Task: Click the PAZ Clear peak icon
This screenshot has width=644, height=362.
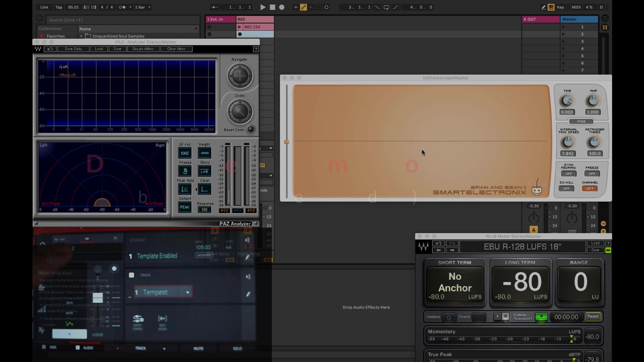Action: [x=204, y=189]
